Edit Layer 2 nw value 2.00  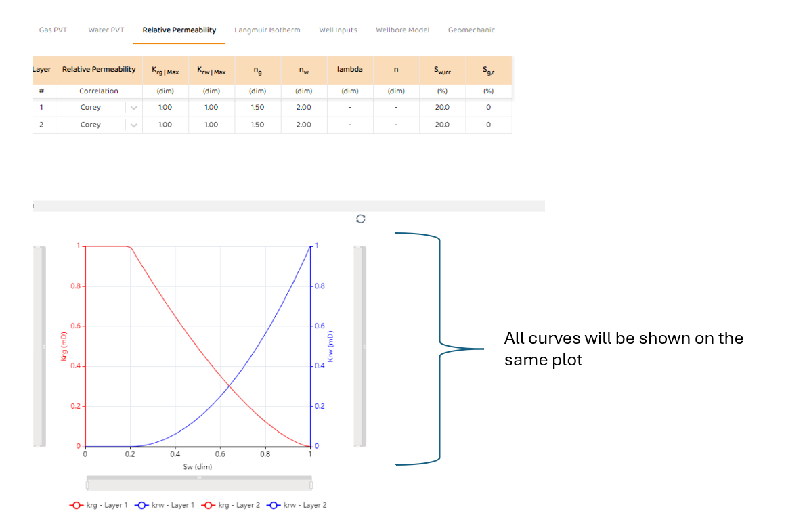pyautogui.click(x=304, y=125)
